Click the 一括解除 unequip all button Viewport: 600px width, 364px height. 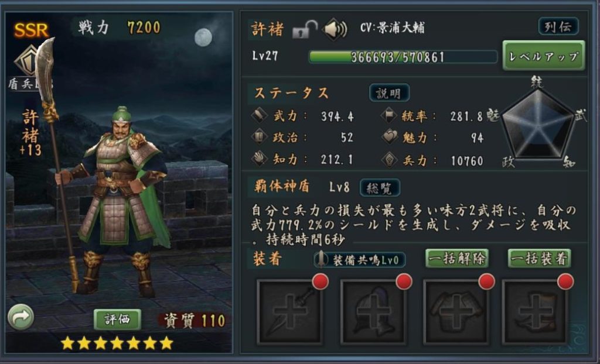(457, 259)
